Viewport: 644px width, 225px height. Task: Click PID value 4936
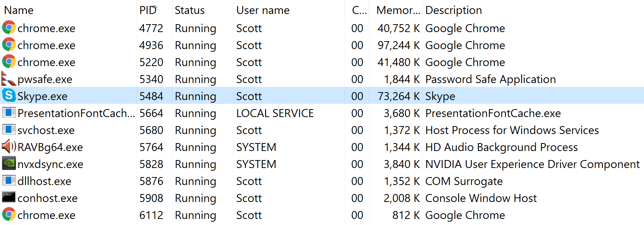click(x=151, y=45)
